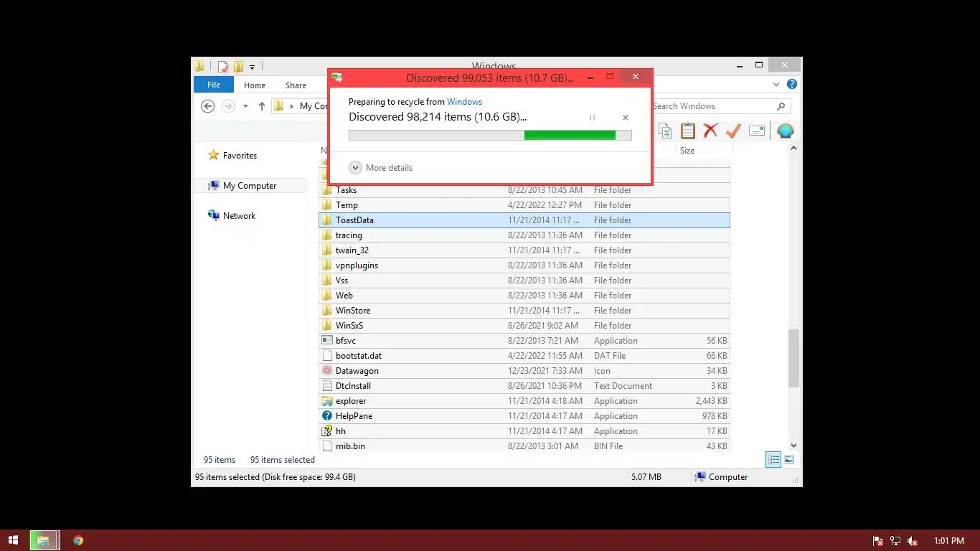The width and height of the screenshot is (980, 551).
Task: Expand the ribbon with chevron
Action: 776,85
